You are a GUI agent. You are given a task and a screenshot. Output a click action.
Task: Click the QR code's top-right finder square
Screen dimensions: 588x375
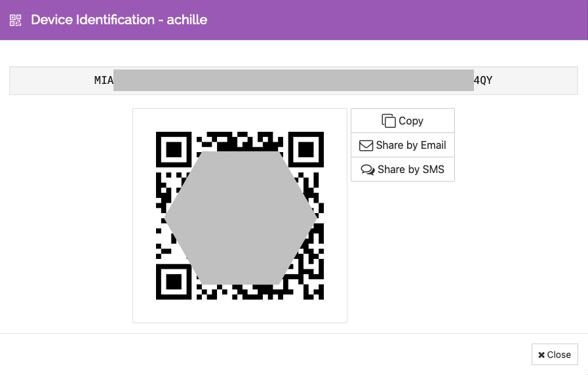click(x=306, y=149)
